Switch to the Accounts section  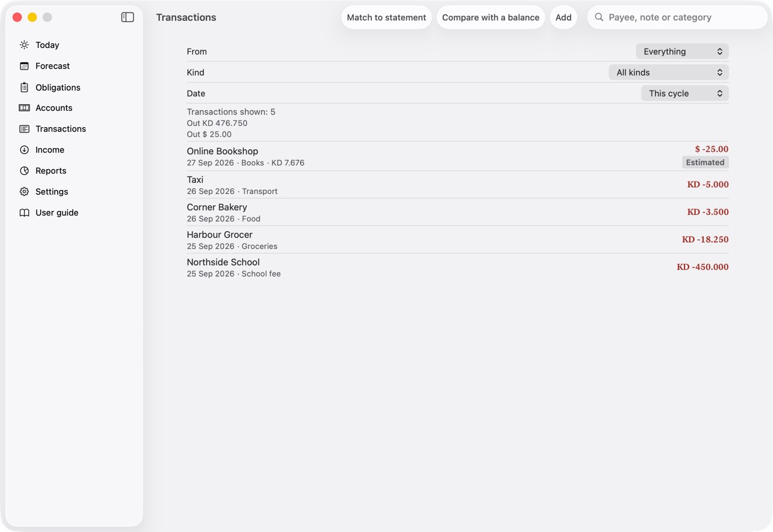[54, 108]
